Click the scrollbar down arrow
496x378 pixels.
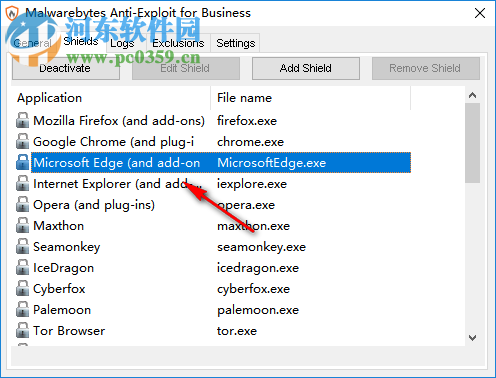tap(472, 338)
